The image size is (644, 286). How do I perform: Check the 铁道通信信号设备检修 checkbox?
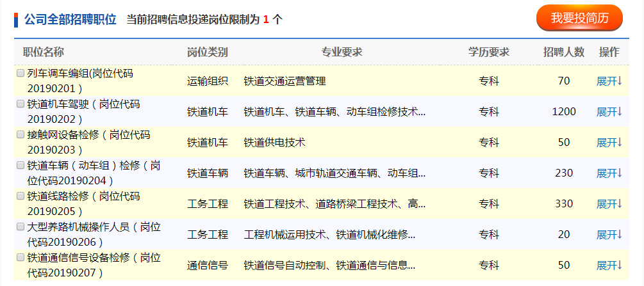[21, 258]
